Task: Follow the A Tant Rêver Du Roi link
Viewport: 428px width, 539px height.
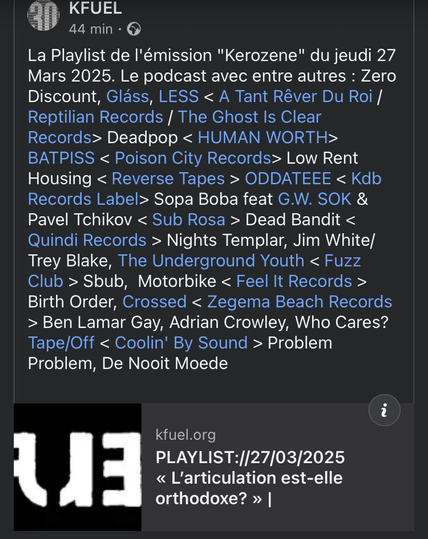Action: [x=296, y=96]
